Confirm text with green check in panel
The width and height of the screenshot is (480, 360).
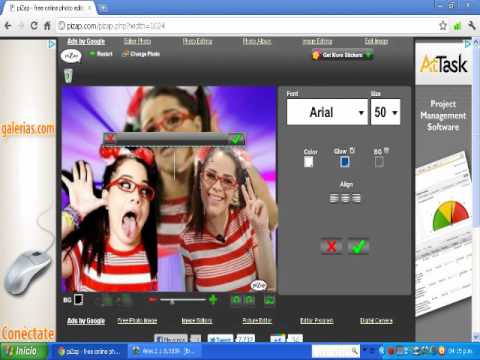coord(358,247)
